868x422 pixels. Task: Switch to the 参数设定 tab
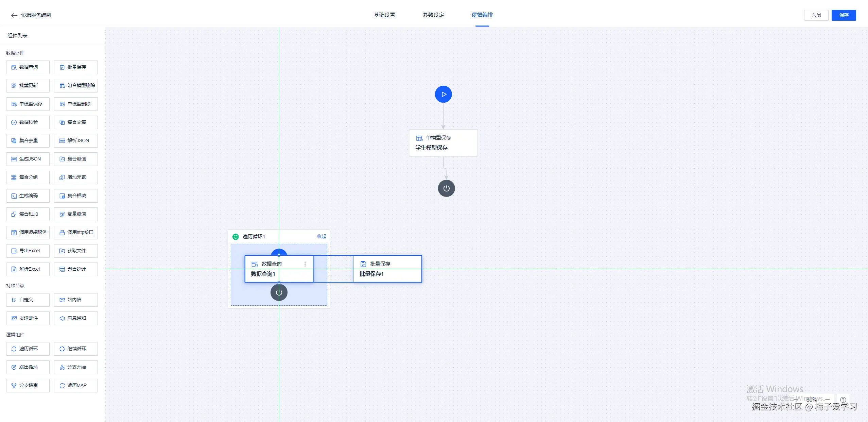tap(433, 15)
